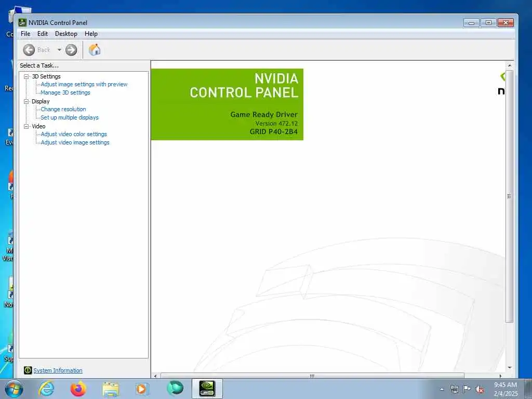Click horizontal scrollbar right arrow
The width and height of the screenshot is (532, 399).
point(500,376)
